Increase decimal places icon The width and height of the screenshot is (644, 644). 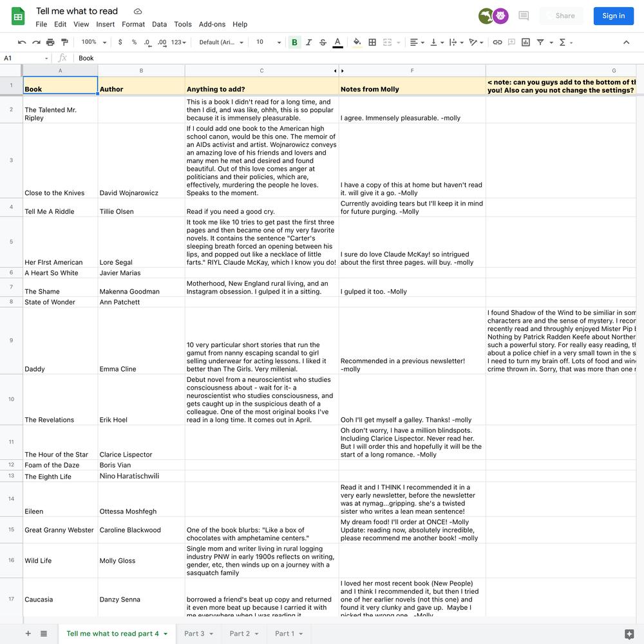[x=162, y=43]
